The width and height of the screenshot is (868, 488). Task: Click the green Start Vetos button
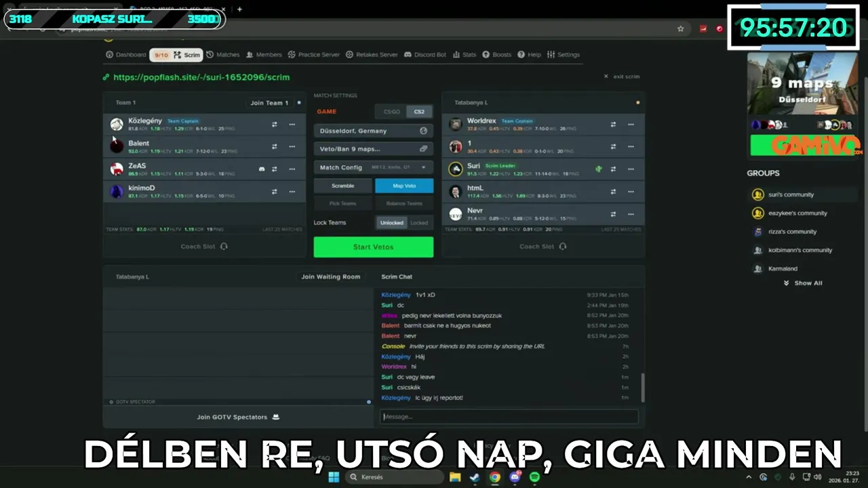[374, 247]
